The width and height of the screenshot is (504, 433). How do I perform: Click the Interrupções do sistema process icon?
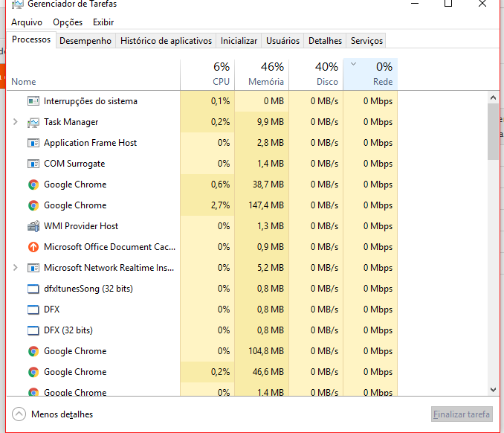tap(33, 101)
